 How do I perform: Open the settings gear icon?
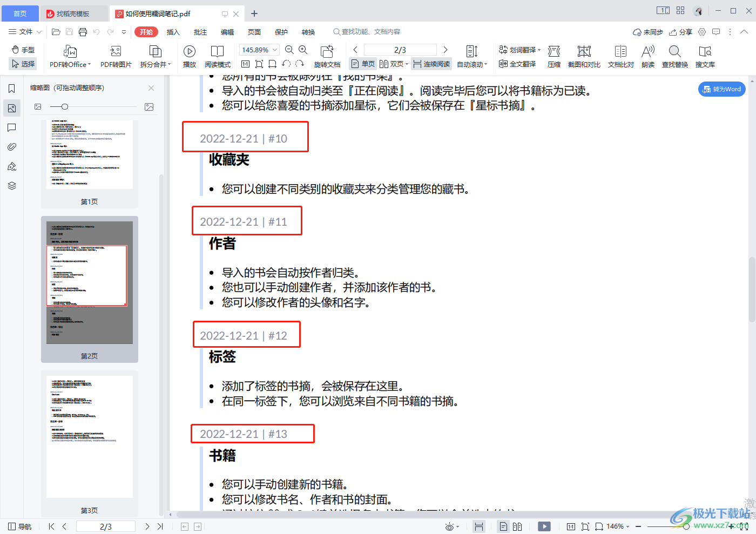702,32
